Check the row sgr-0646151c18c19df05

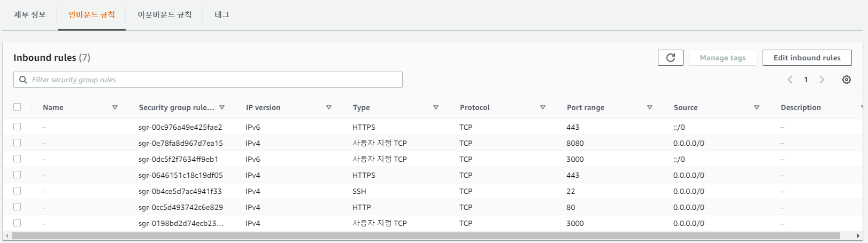(x=17, y=175)
